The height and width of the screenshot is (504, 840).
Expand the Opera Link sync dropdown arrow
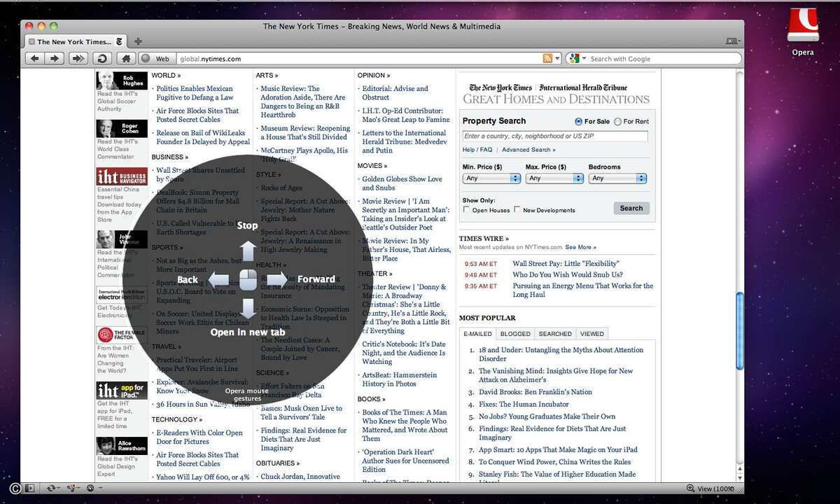(x=59, y=488)
